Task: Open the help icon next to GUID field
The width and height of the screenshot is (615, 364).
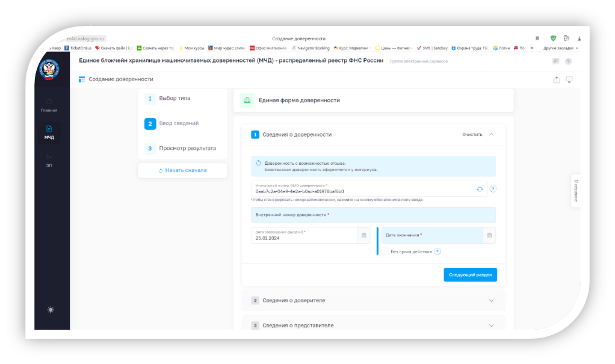Action: tap(493, 188)
